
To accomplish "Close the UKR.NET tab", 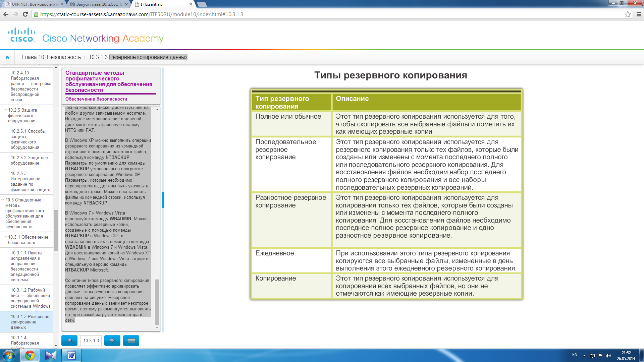I will (62, 4).
